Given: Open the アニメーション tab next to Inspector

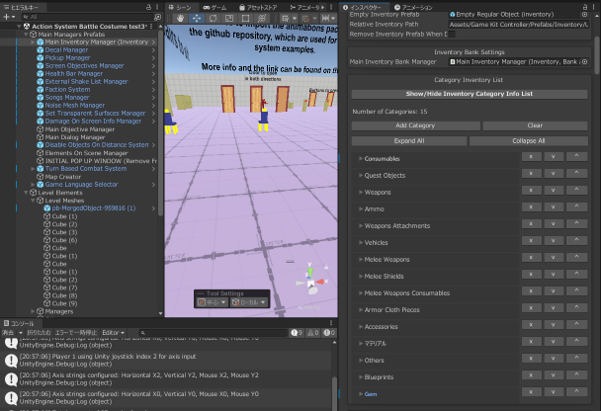Looking at the screenshot, I should (413, 7).
